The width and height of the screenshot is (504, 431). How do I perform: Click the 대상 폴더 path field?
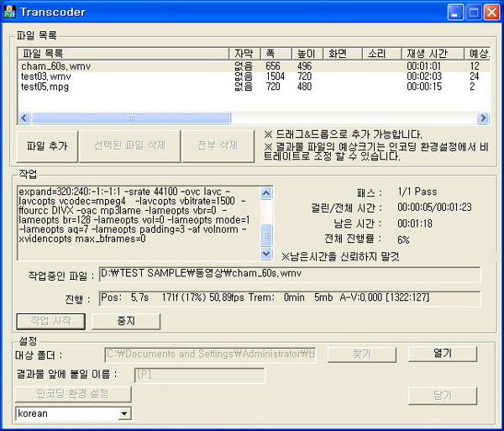point(210,355)
